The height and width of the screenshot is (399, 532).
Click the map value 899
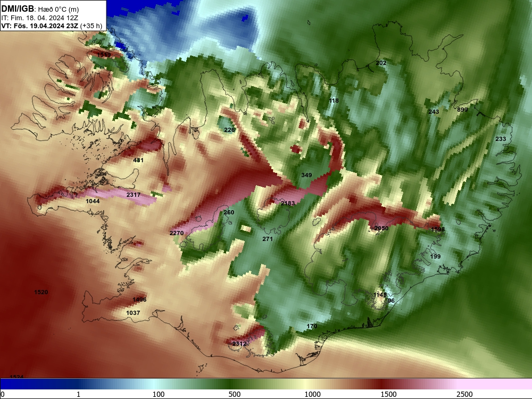[462, 110]
